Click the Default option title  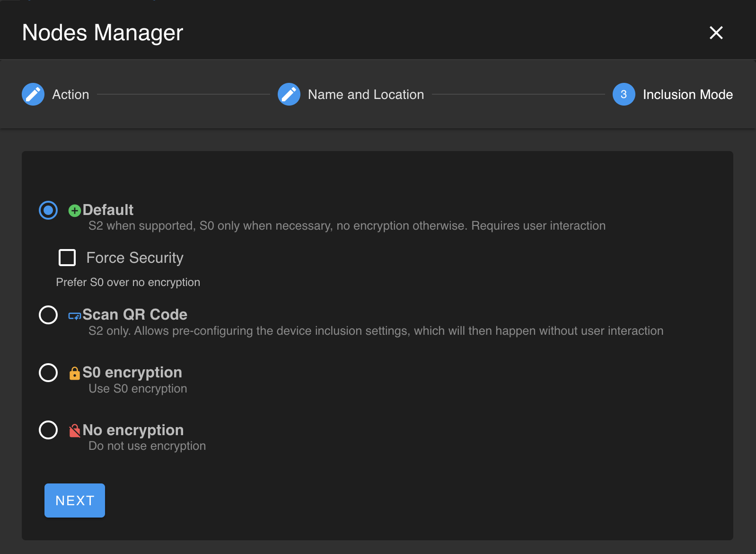click(108, 210)
